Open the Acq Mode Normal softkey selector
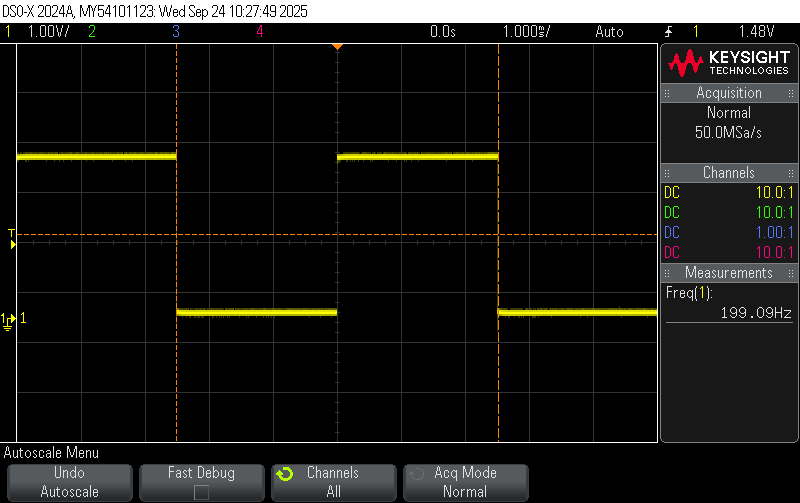The height and width of the screenshot is (503, 800). pos(465,482)
